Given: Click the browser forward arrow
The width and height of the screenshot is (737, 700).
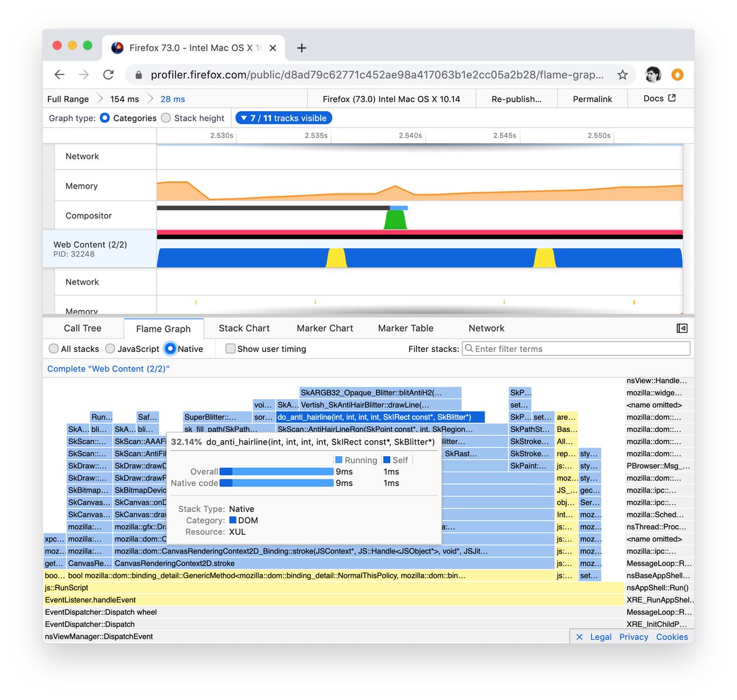Looking at the screenshot, I should pos(84,74).
